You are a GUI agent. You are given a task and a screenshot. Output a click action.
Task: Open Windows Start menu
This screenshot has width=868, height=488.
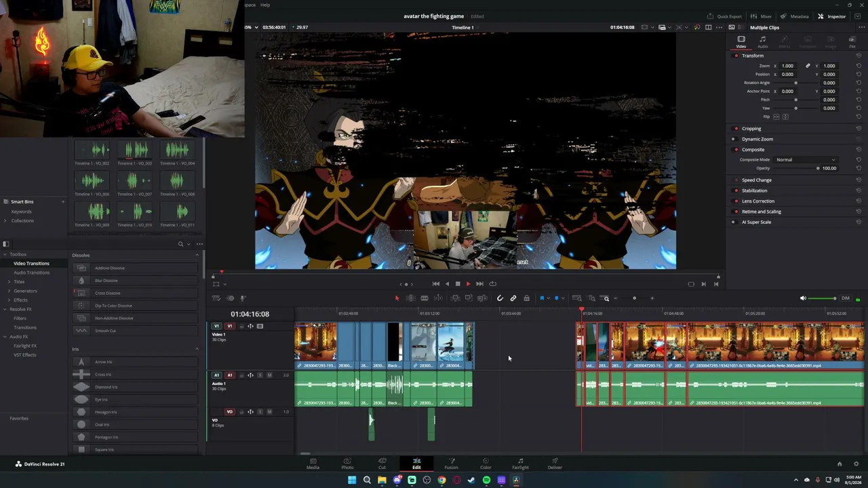(352, 480)
